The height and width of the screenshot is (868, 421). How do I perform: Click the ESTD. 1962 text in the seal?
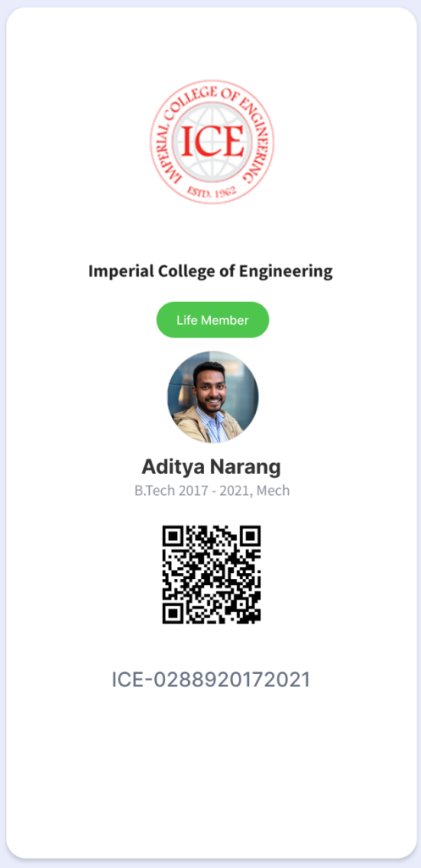(212, 191)
